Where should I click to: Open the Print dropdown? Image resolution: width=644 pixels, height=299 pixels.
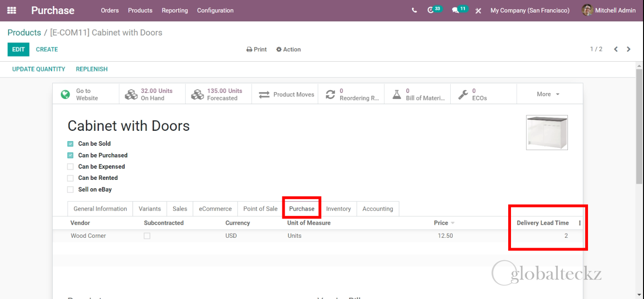[257, 50]
